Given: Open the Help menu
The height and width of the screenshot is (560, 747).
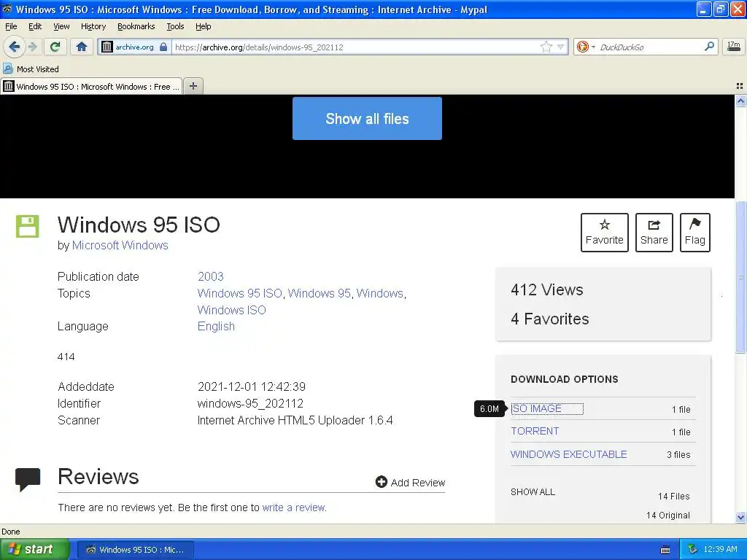Looking at the screenshot, I should [x=203, y=26].
